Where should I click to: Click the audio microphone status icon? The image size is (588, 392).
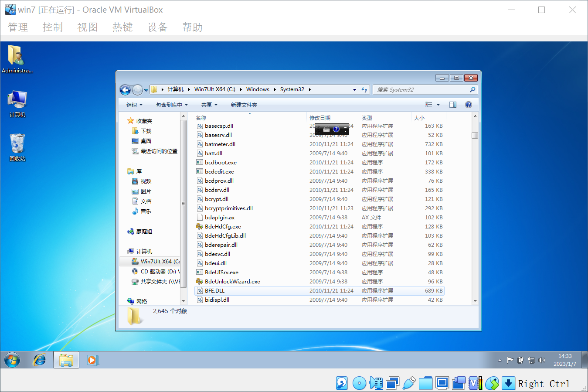[x=376, y=383]
